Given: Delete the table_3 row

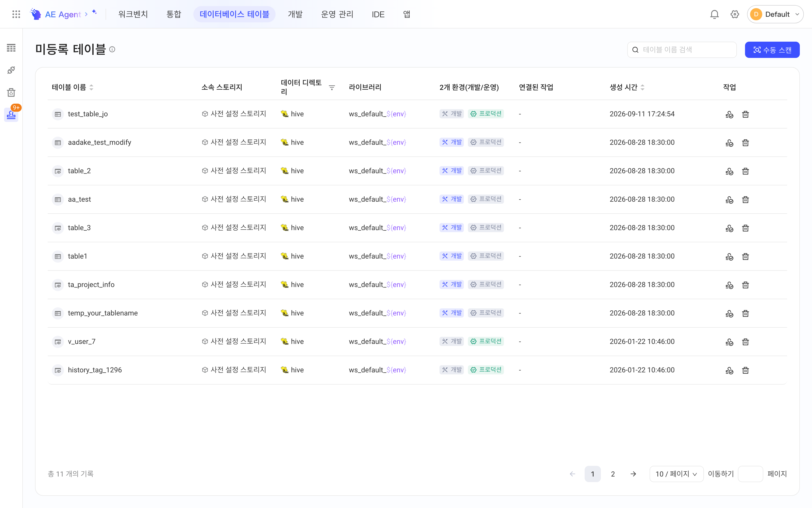Looking at the screenshot, I should pos(745,228).
